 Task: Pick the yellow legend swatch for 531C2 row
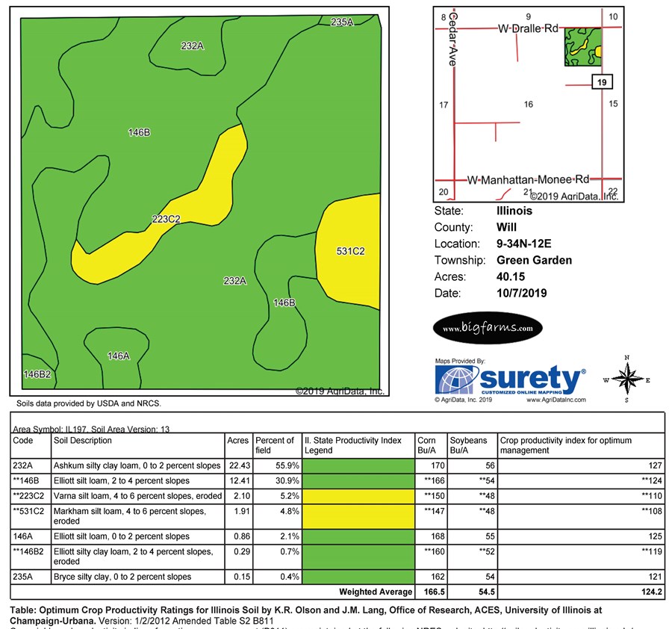click(x=358, y=516)
